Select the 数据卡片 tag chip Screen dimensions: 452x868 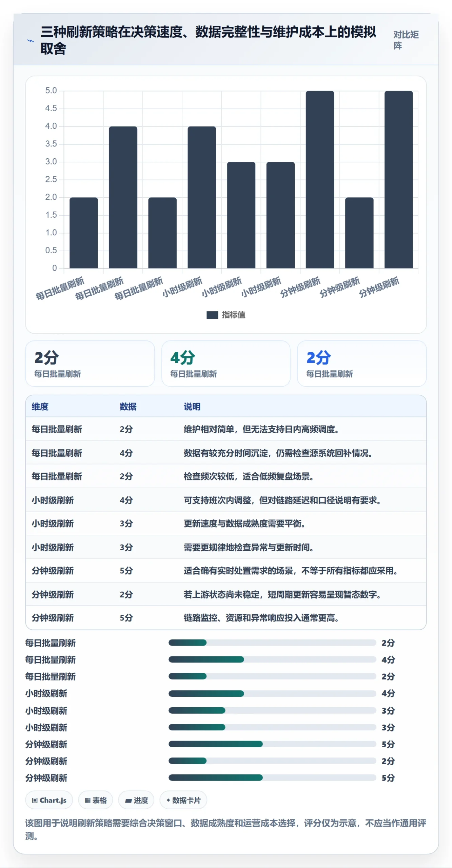click(x=183, y=800)
